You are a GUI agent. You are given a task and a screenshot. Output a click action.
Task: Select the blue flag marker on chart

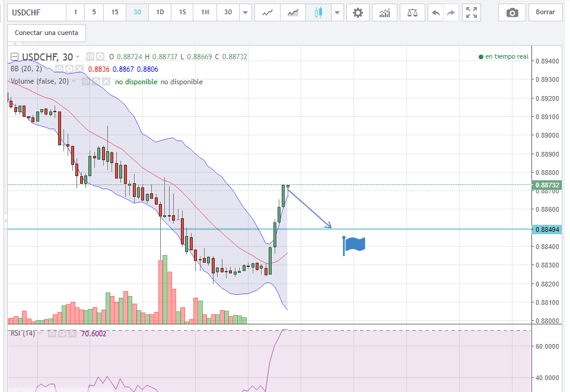pyautogui.click(x=354, y=246)
